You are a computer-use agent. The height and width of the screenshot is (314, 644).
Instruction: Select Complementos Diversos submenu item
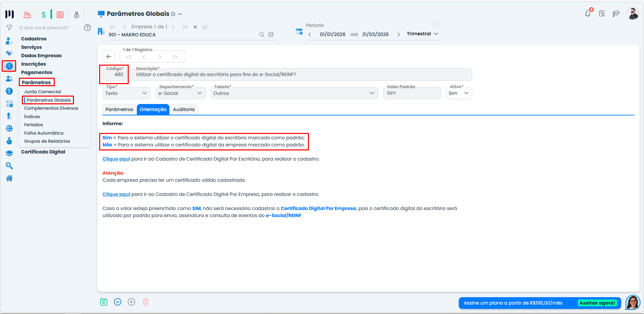pyautogui.click(x=51, y=108)
